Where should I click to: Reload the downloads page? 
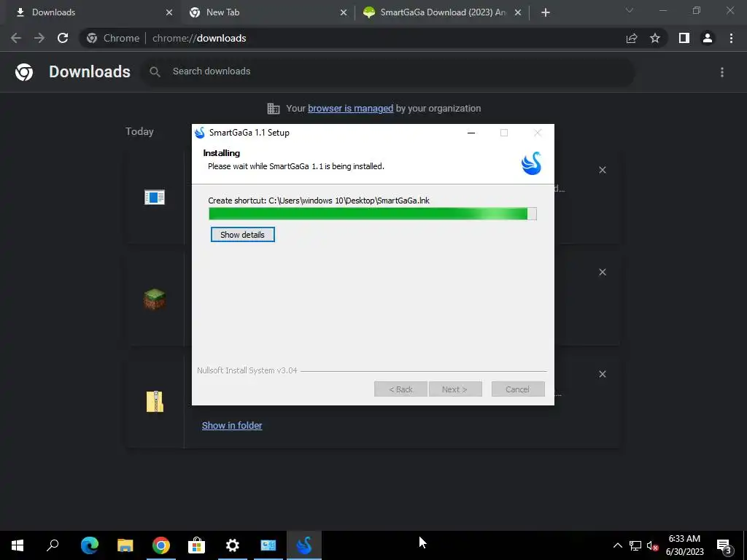63,38
